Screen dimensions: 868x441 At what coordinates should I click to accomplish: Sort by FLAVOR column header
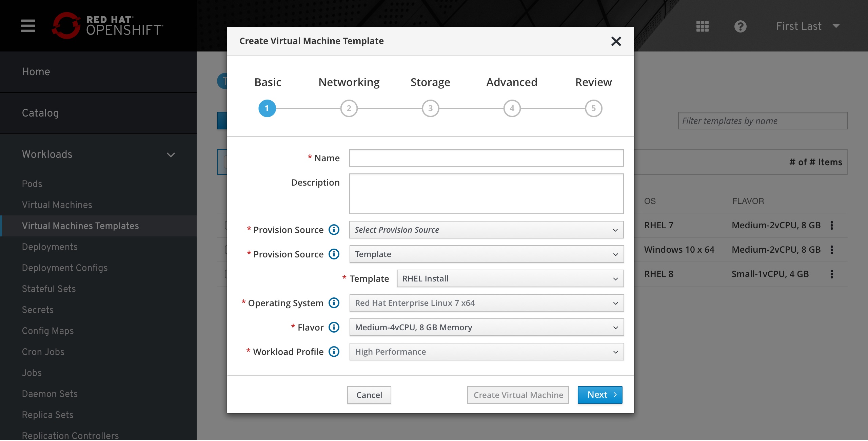click(x=748, y=201)
